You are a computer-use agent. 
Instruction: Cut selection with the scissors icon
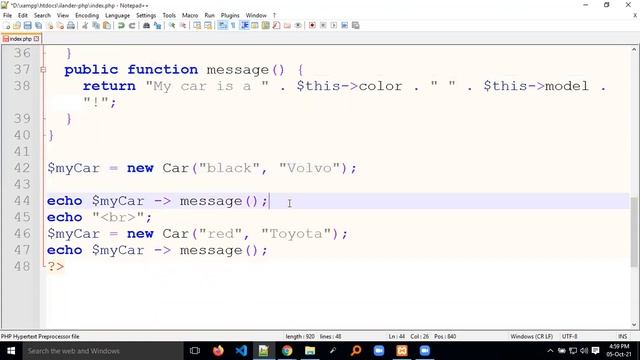click(85, 25)
